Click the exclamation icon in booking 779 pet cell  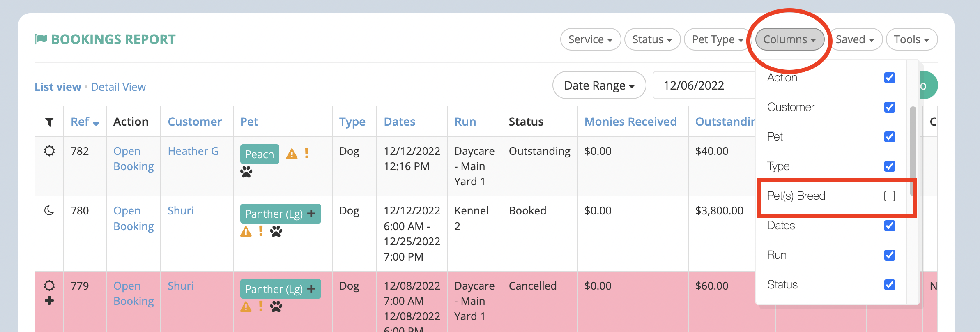[x=261, y=306]
